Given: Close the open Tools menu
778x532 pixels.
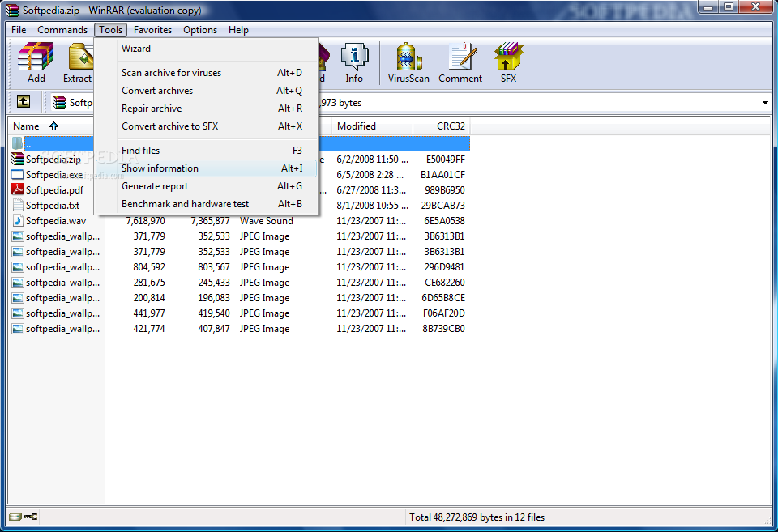Looking at the screenshot, I should (111, 30).
